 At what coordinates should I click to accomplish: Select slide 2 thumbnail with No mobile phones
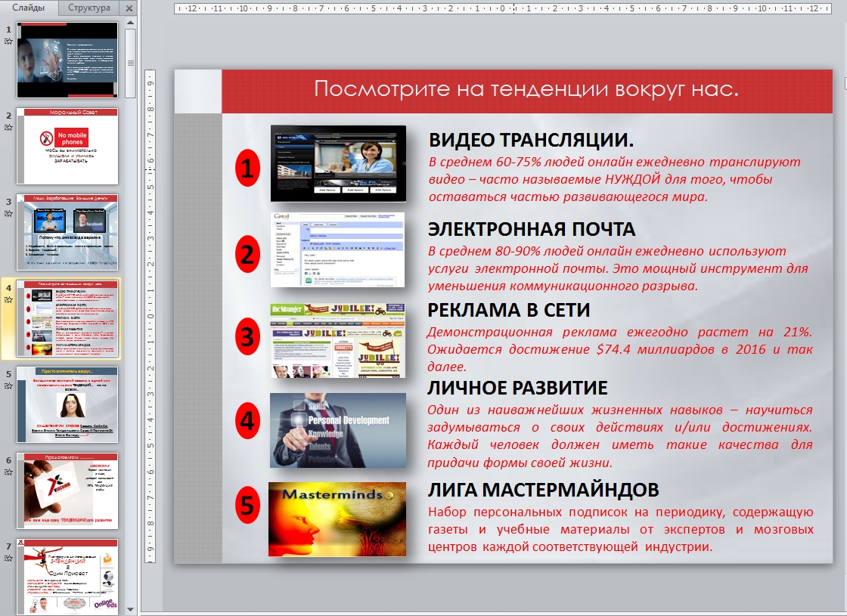[x=67, y=147]
